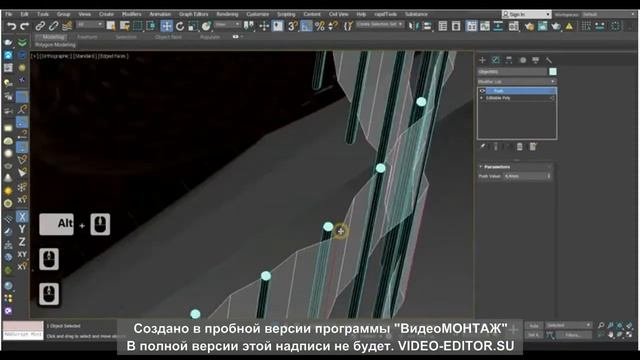Open the Motion command panel tab
The height and width of the screenshot is (360, 640).
(522, 60)
